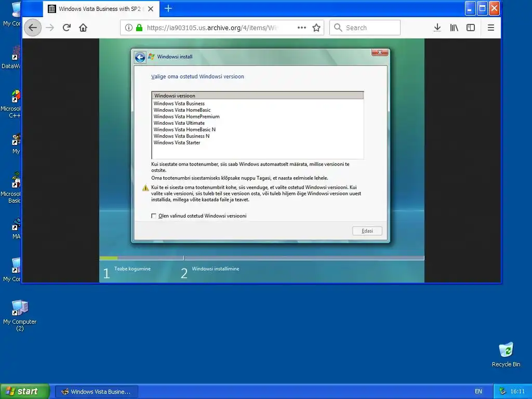Viewport: 532px width, 399px height.
Task: Select the DataW... desktop shortcut
Action: tap(11, 58)
